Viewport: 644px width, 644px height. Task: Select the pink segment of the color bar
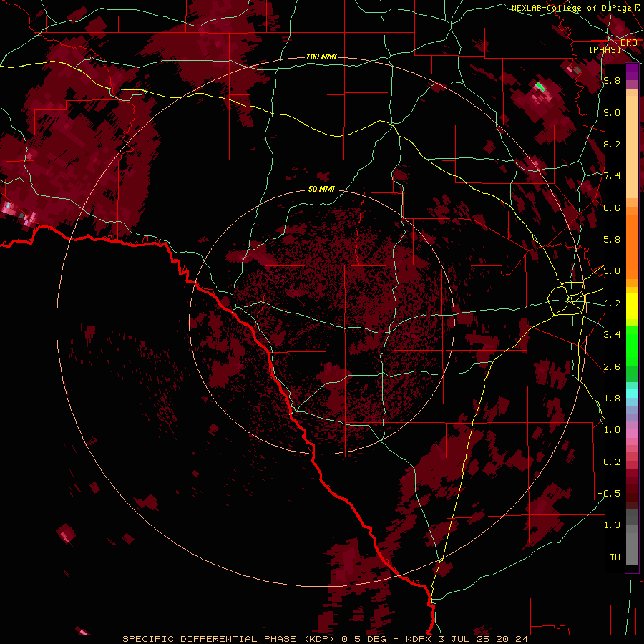[632, 434]
